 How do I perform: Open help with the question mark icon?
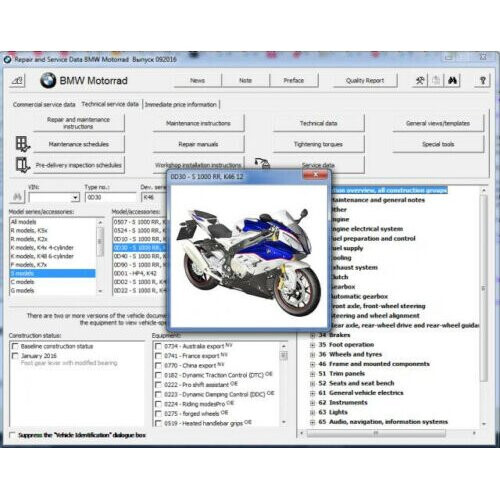coord(482,80)
